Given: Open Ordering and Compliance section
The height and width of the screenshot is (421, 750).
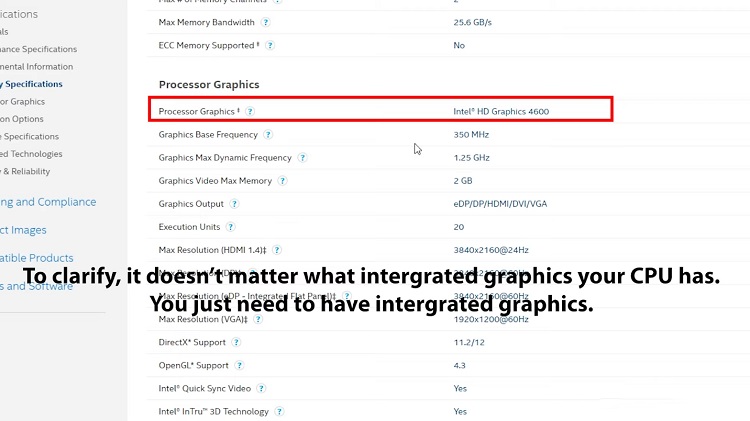Looking at the screenshot, I should 48,202.
